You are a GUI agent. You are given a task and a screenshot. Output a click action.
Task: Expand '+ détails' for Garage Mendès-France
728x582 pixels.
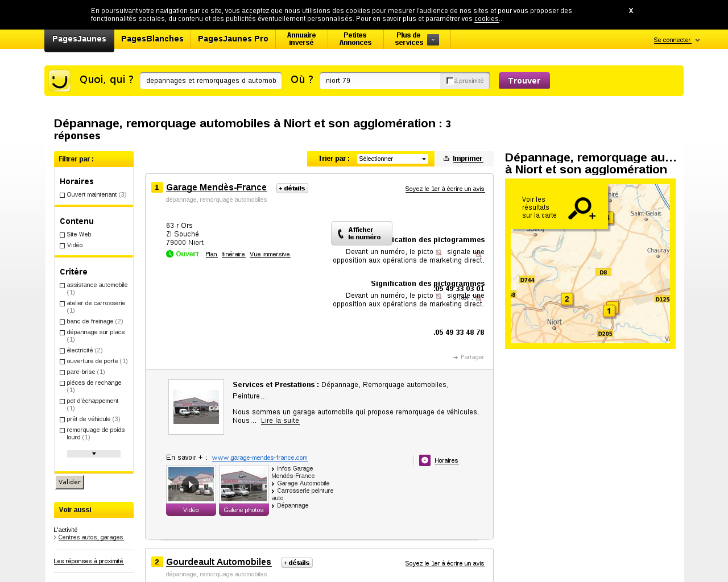point(292,188)
